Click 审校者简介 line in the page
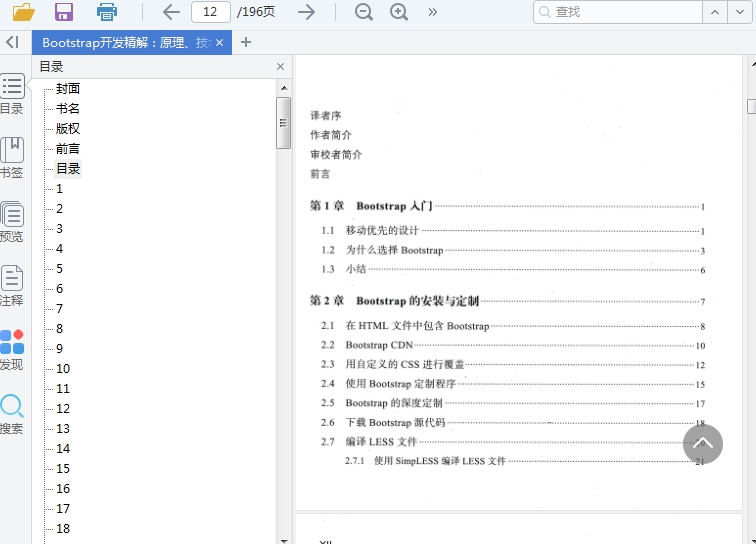Image resolution: width=756 pixels, height=544 pixels. point(336,155)
